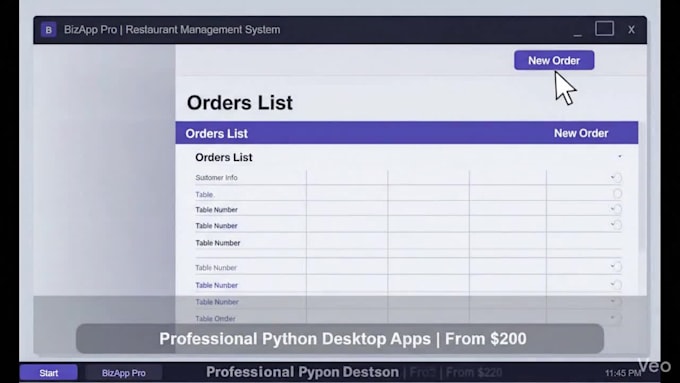Open the Start button in the taskbar
This screenshot has width=680, height=383.
click(49, 373)
